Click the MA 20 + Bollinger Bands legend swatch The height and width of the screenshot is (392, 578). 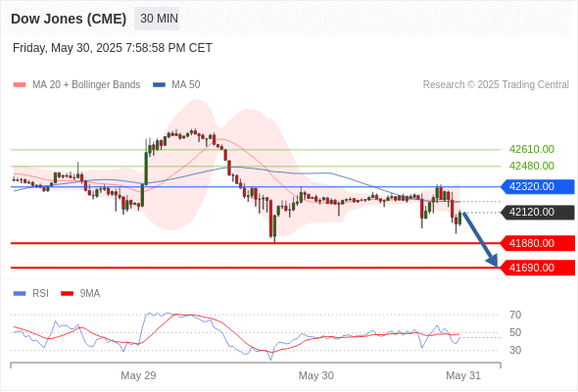pyautogui.click(x=20, y=85)
